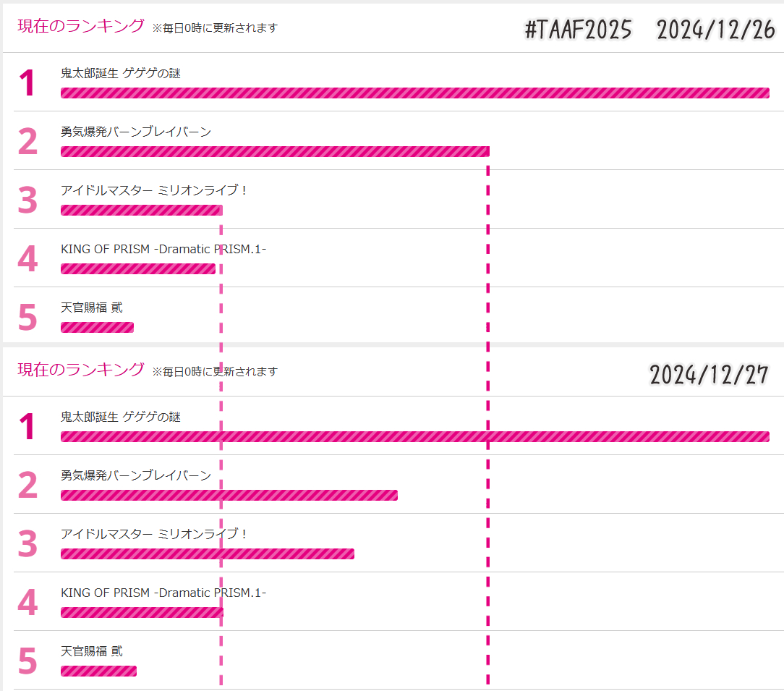
Task: Click the 勇気爆発バーンブレイバーン bar in the 12/26 ranking
Action: click(275, 152)
